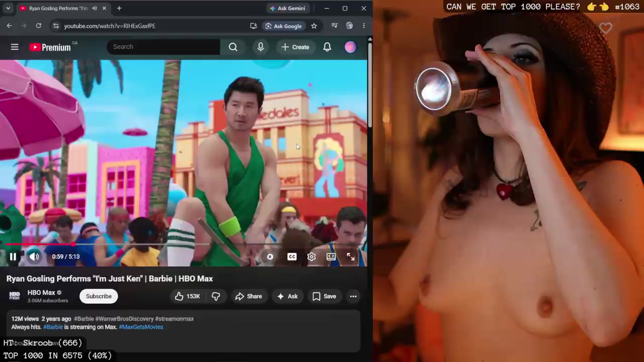Open more actions three-dot menu under video
Viewport: 644px width, 362px height.
pos(353,296)
